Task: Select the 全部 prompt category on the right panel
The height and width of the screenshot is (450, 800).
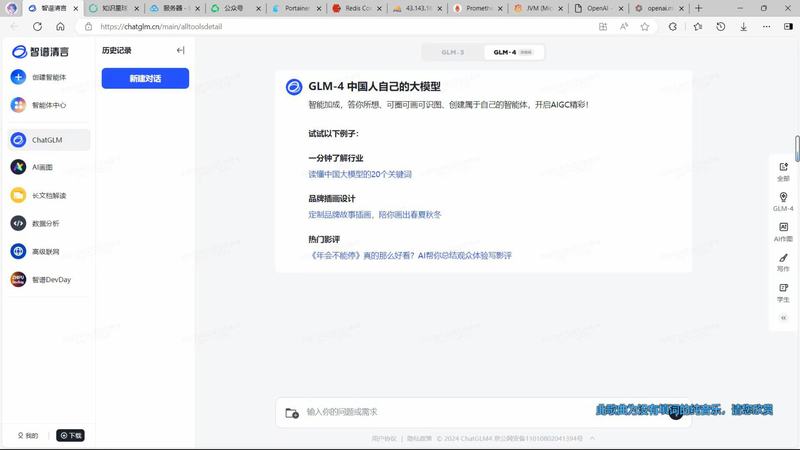Action: tap(783, 172)
